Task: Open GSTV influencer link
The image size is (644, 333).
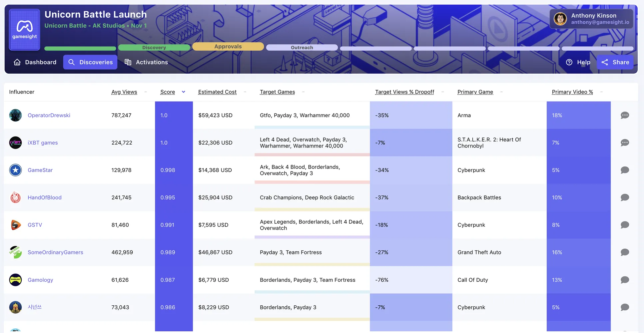Action: (35, 225)
